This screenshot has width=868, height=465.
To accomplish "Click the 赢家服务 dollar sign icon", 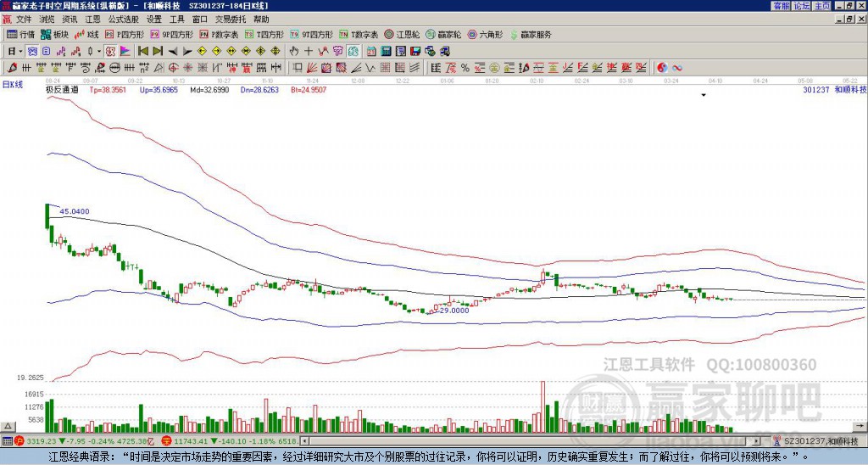I will pyautogui.click(x=513, y=35).
